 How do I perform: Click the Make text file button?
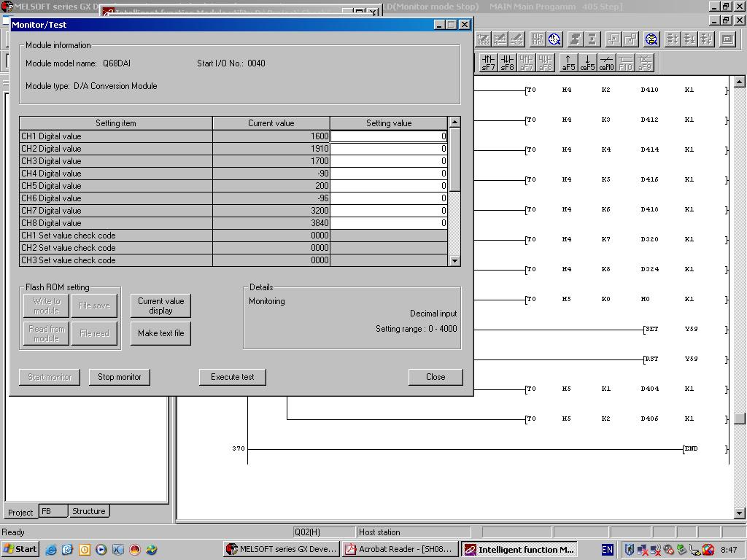160,333
